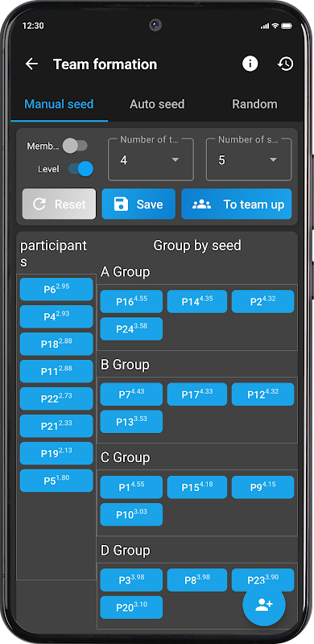Select participant P6 chip
314x644 pixels.
[x=56, y=289]
